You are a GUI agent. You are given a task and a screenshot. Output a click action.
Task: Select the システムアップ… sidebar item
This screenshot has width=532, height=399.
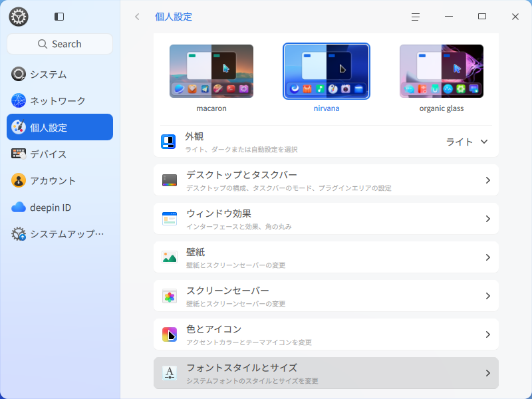pos(60,234)
